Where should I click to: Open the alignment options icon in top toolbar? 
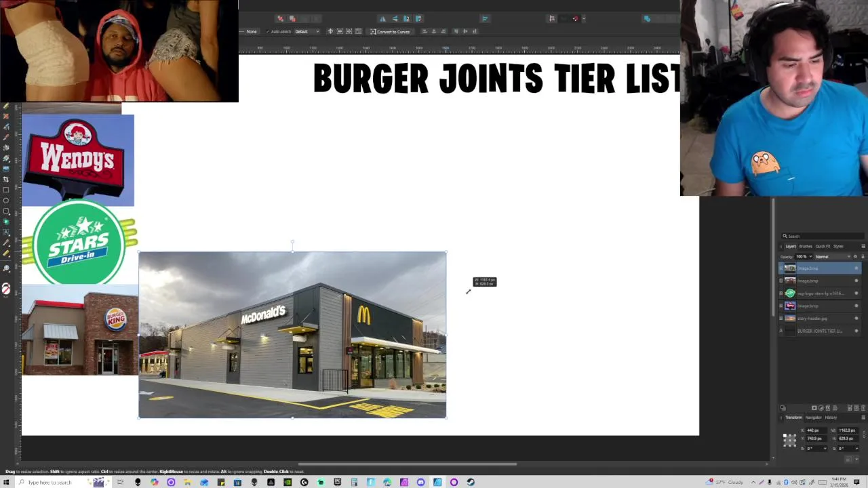pos(485,18)
